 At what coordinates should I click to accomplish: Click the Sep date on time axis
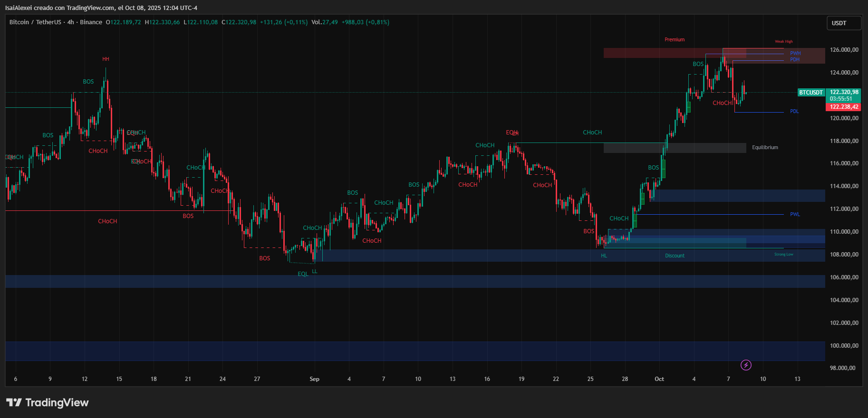click(x=314, y=379)
